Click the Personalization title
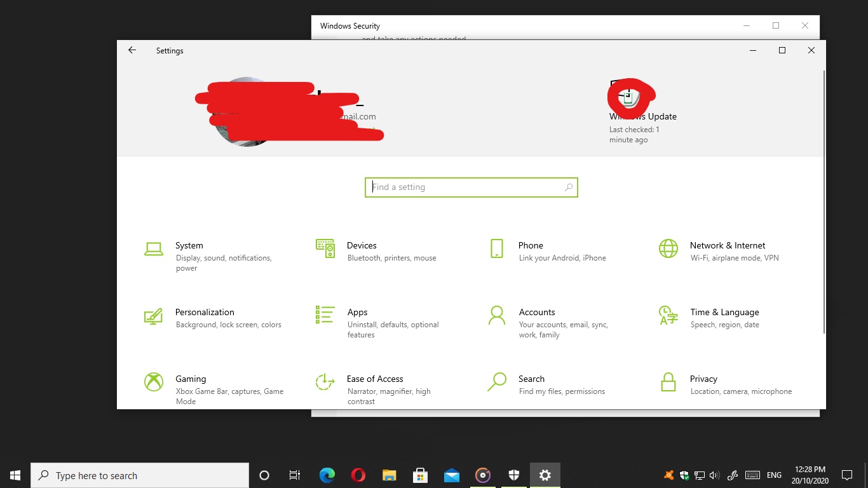 205,312
